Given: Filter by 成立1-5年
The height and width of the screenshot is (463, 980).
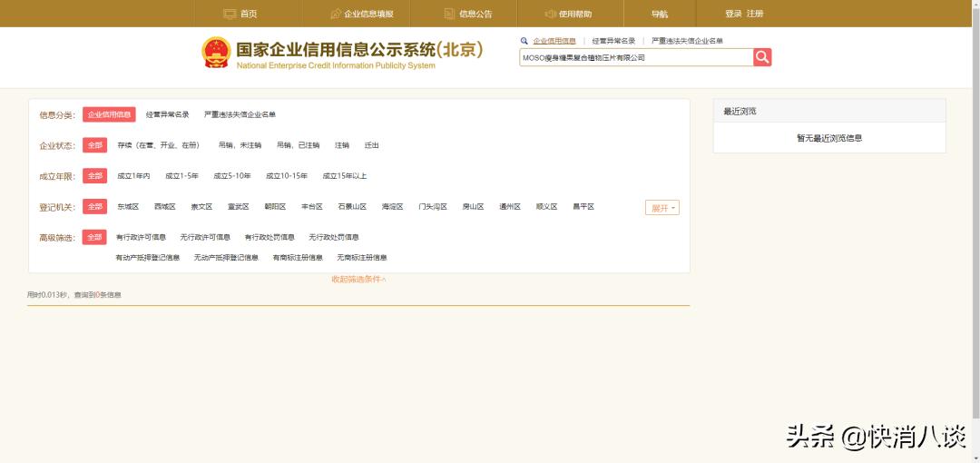Looking at the screenshot, I should coord(181,176).
